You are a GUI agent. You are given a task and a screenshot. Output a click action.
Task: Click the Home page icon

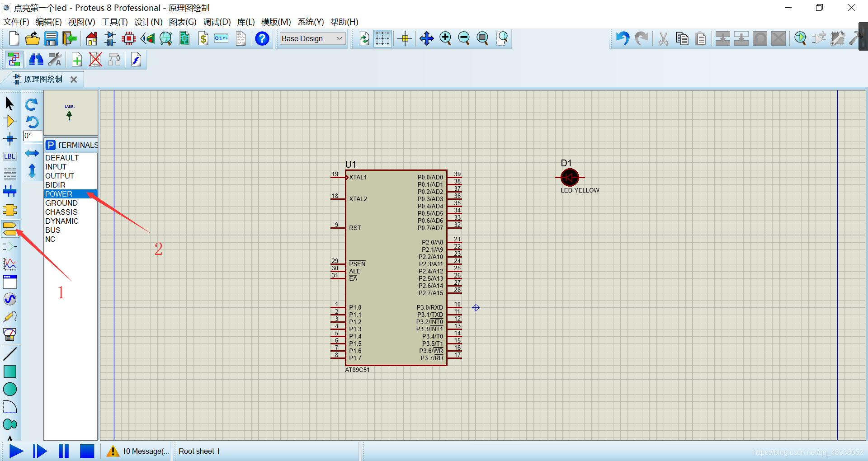(92, 38)
